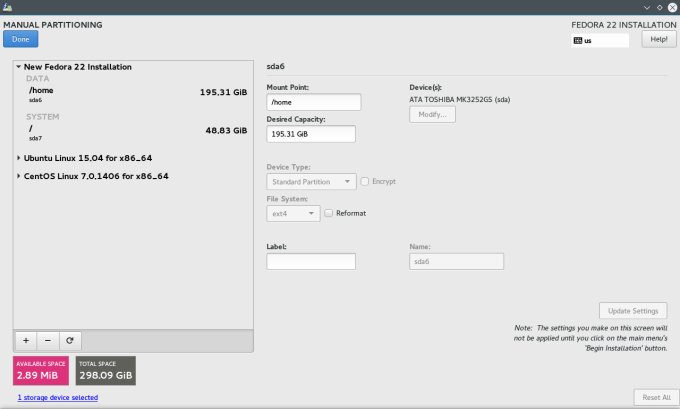Image resolution: width=680 pixels, height=409 pixels.
Task: Click the 195.31 GiB size in /home row
Action: [x=223, y=92]
